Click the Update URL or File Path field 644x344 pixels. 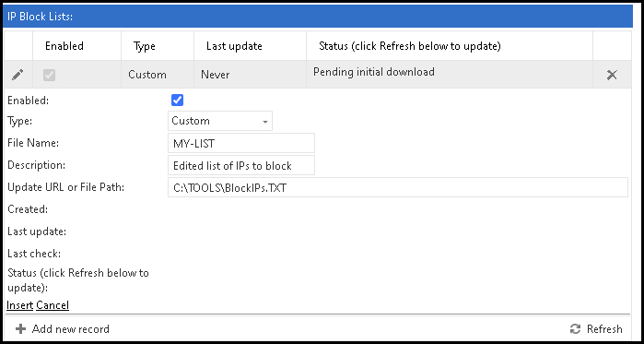point(398,188)
